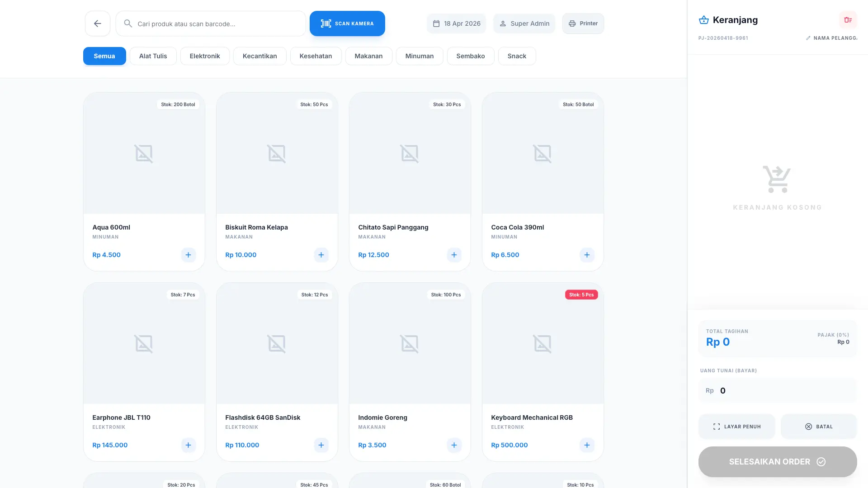Viewport: 868px width, 488px height.
Task: Click the search magnifier icon
Action: [x=128, y=23]
